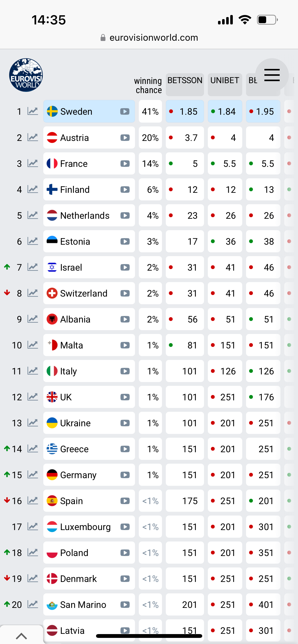Open the hamburger menu

[x=272, y=75]
